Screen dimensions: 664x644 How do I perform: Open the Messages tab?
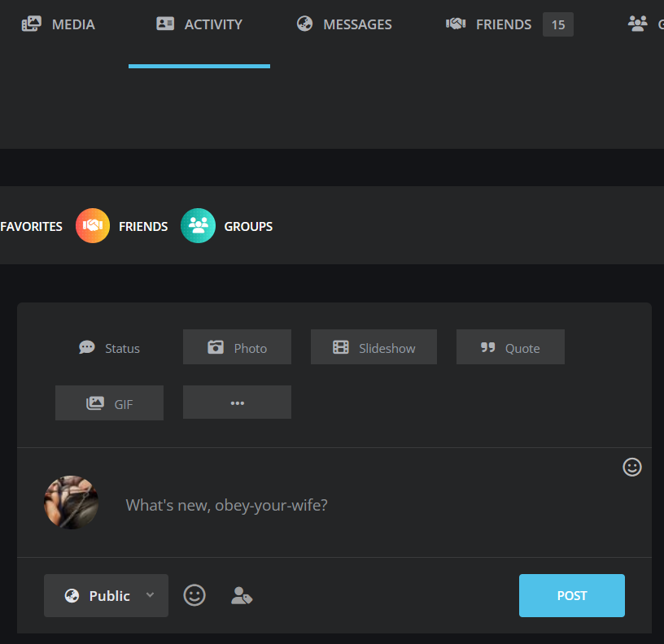344,24
